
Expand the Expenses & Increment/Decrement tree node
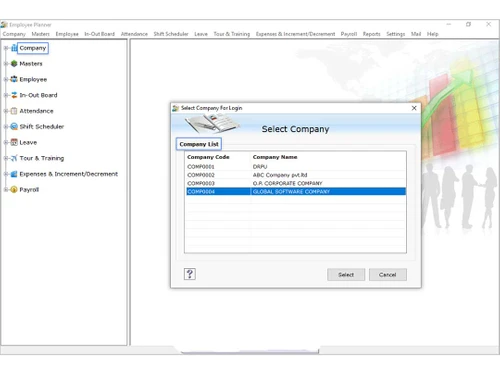tap(6, 174)
